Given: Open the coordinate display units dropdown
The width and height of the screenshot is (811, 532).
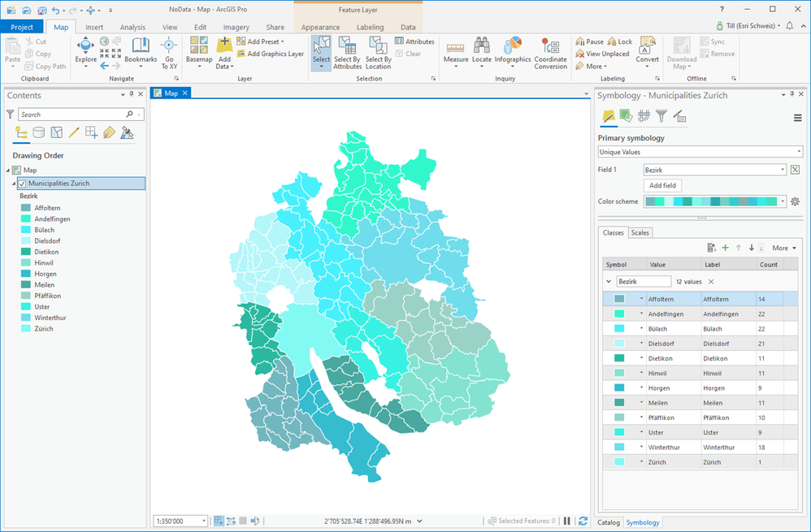Looking at the screenshot, I should [419, 521].
